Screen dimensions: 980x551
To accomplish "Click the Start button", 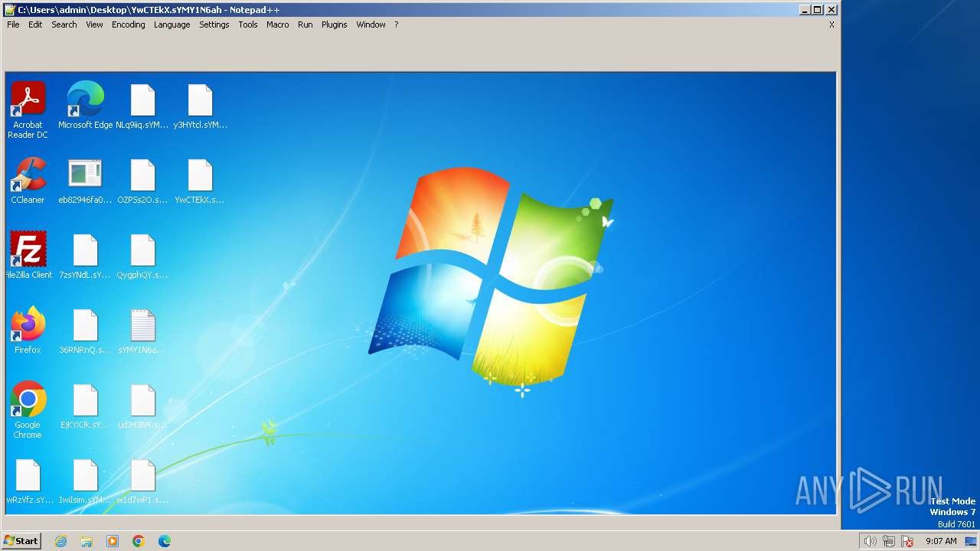I will click(21, 541).
